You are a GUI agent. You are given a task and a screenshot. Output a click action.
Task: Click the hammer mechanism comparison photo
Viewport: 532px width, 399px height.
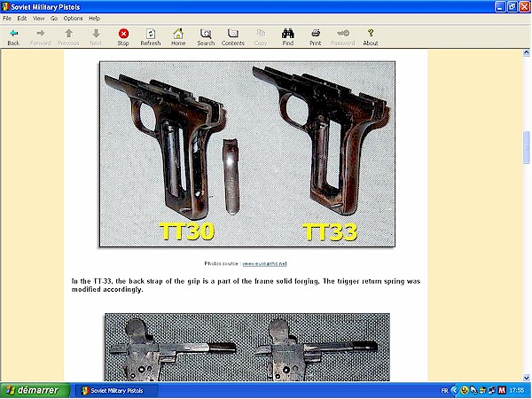pyautogui.click(x=247, y=347)
